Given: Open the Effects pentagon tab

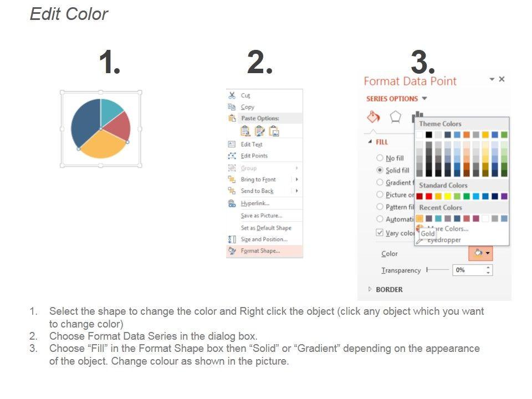Looking at the screenshot, I should click(x=395, y=117).
